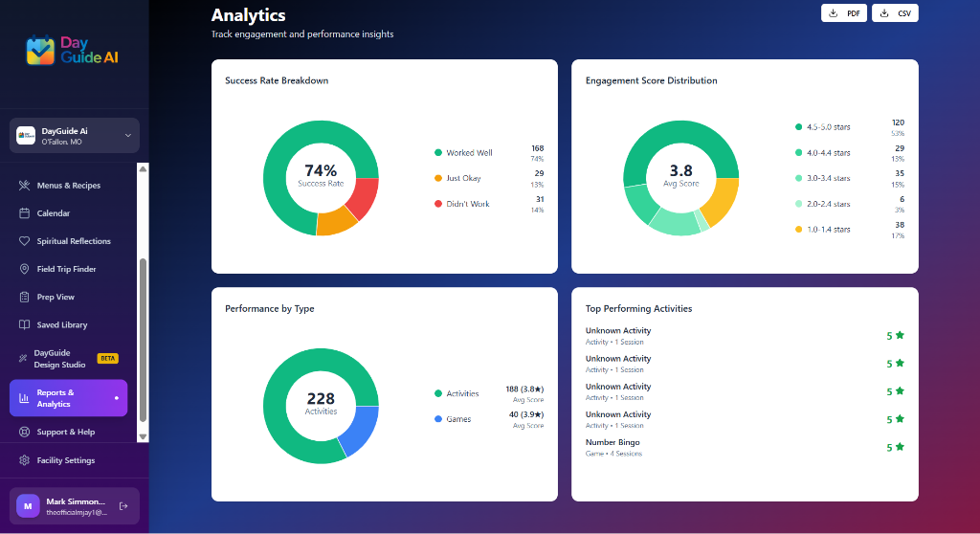Screen dimensions: 980x534
Task: Click the Prep View clipboard icon
Action: tap(24, 297)
